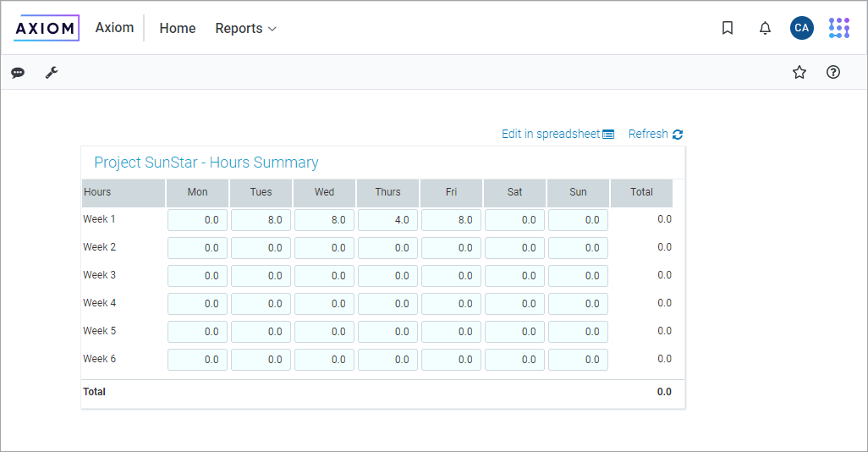Open help via question mark icon
Image resolution: width=868 pixels, height=452 pixels.
coord(833,73)
